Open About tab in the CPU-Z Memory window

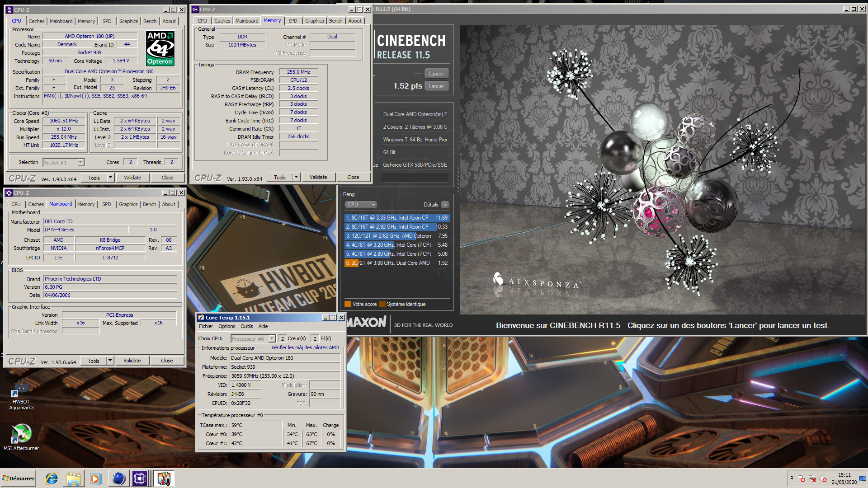click(355, 21)
